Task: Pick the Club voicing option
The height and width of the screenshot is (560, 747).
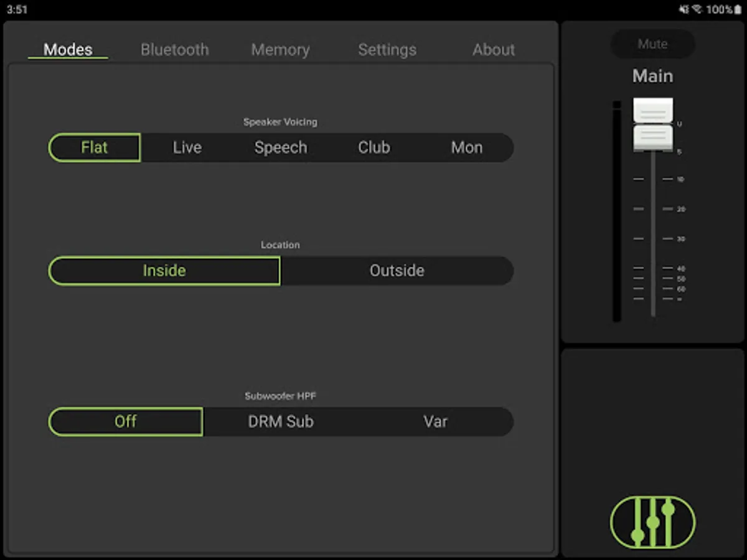Action: (x=374, y=147)
